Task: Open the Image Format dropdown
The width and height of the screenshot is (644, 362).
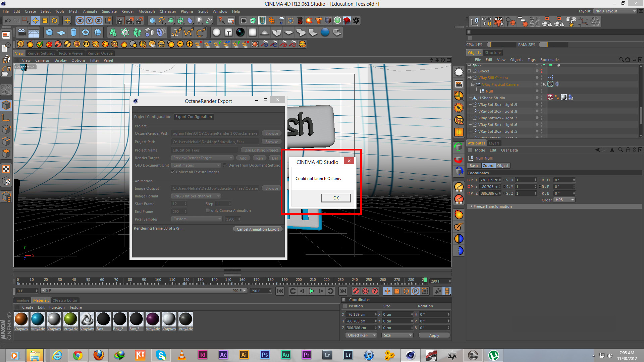Action: [x=196, y=196]
